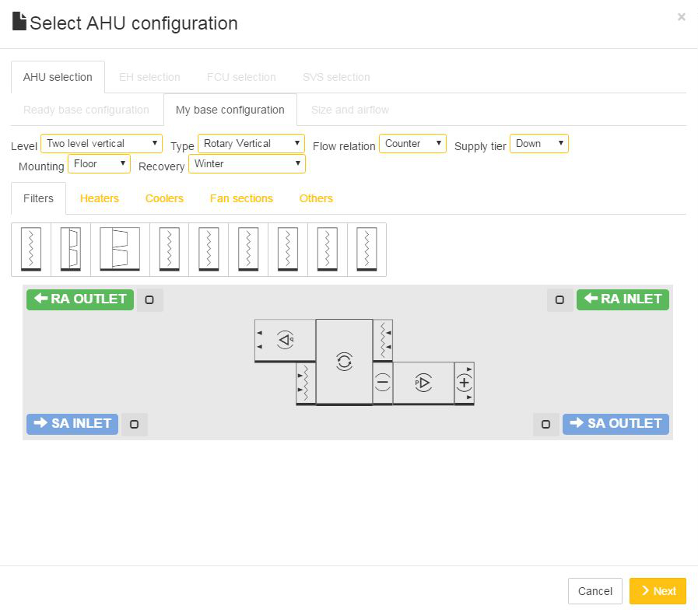The height and width of the screenshot is (616, 698).
Task: Select the cooler section with minus symbol
Action: point(382,383)
